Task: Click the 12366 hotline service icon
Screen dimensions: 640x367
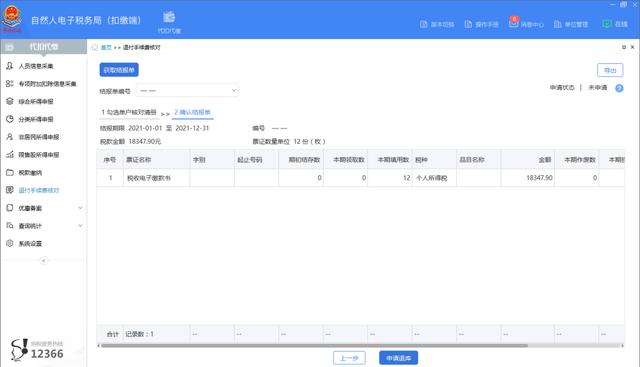Action: pyautogui.click(x=19, y=350)
